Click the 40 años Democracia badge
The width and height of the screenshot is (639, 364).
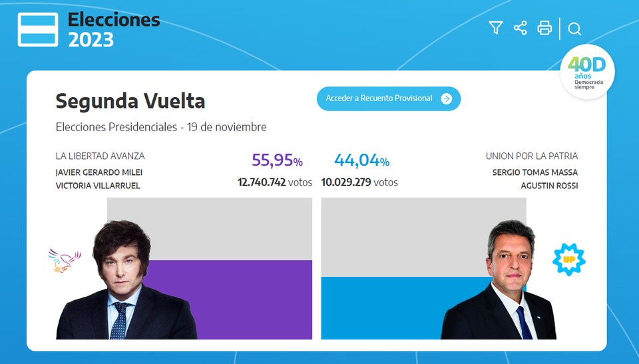pos(586,73)
